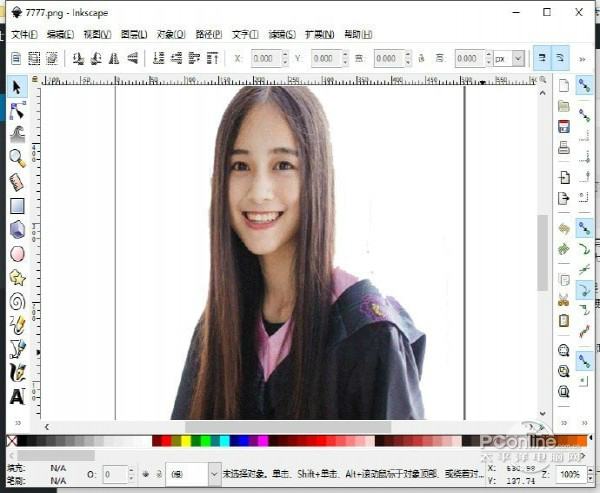Choose the Spiral tool
This screenshot has width=600, height=493.
(17, 302)
